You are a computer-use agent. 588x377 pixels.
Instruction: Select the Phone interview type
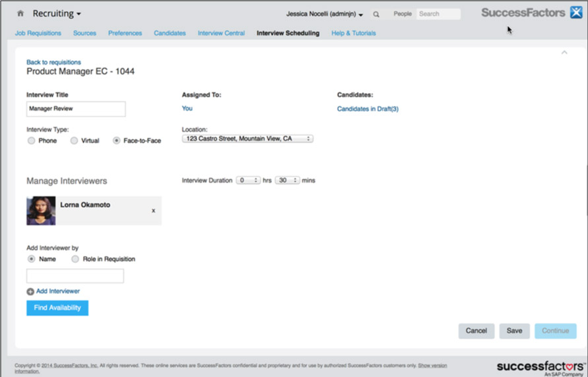tap(31, 140)
